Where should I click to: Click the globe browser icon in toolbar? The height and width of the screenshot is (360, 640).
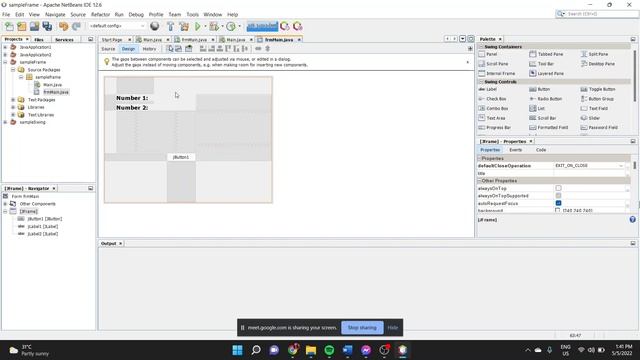pos(155,26)
